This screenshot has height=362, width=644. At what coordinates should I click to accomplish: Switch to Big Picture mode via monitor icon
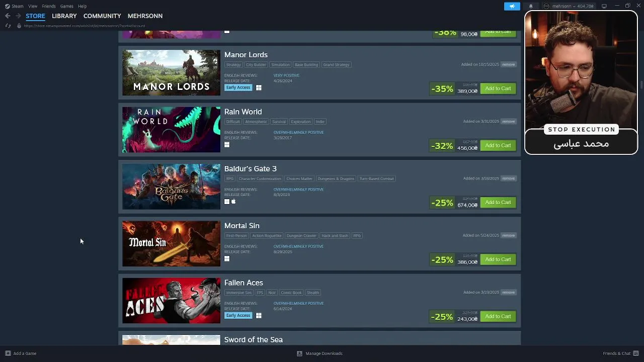coord(604,6)
